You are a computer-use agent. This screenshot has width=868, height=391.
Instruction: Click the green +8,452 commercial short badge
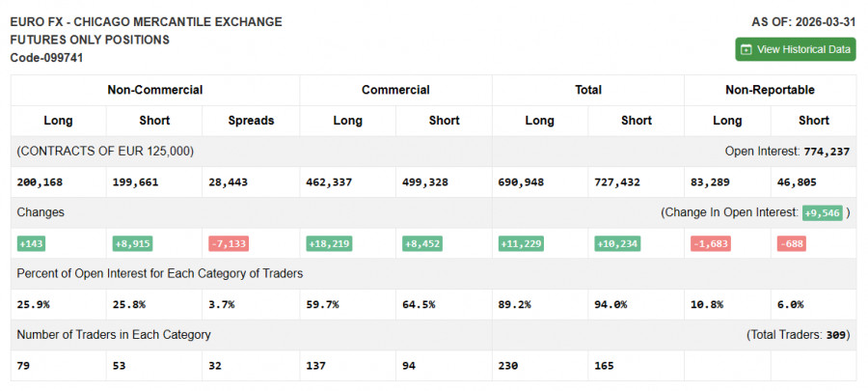point(421,243)
